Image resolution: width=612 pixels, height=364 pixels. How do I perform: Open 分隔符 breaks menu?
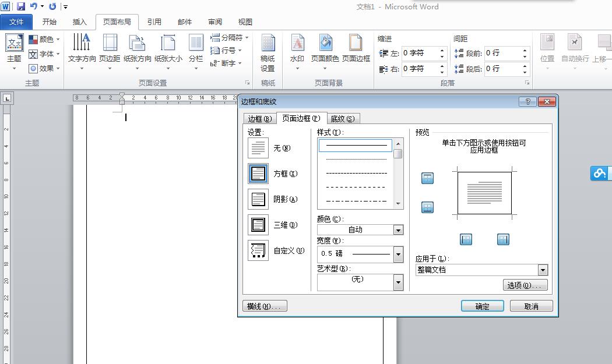coord(229,37)
